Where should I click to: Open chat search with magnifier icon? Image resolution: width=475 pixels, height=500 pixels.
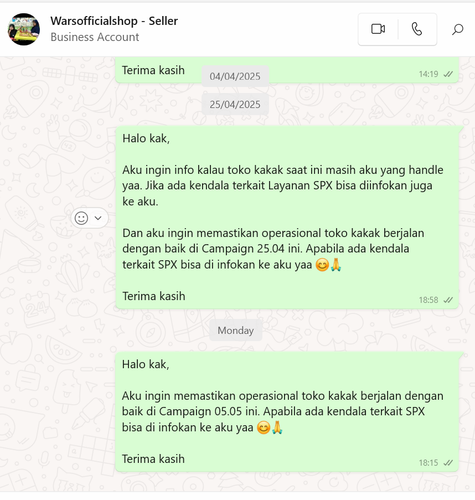(457, 29)
